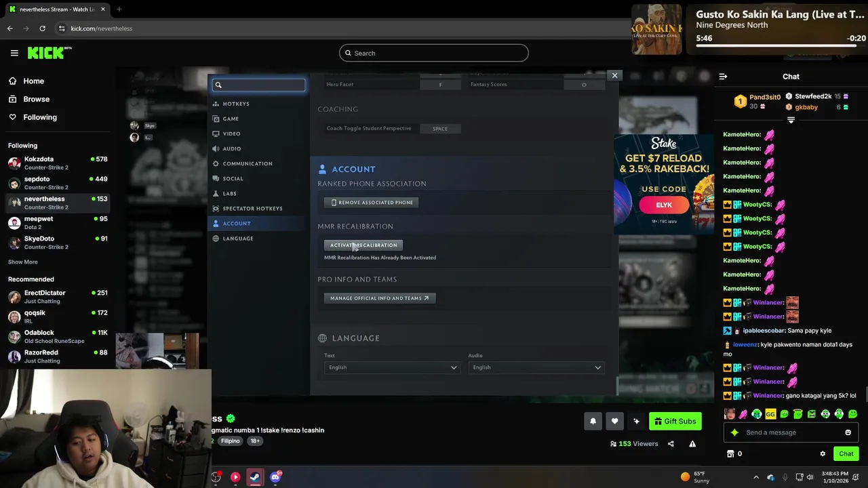Screen dimensions: 868x488
Task: Open ErectDictator recommended channel
Action: (x=58, y=297)
